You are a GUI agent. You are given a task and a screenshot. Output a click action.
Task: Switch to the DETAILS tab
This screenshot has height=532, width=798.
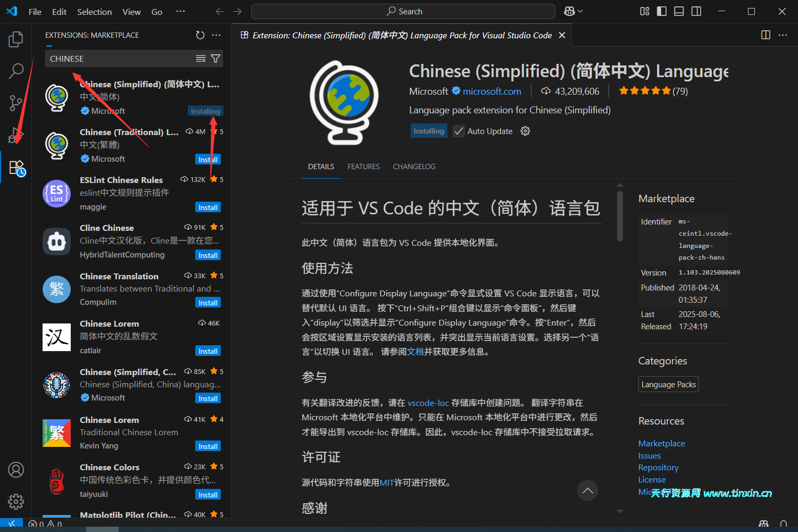click(x=321, y=167)
